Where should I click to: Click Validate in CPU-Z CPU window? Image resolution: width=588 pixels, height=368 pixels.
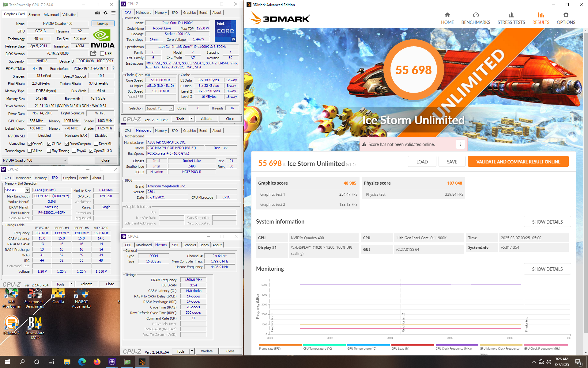206,119
